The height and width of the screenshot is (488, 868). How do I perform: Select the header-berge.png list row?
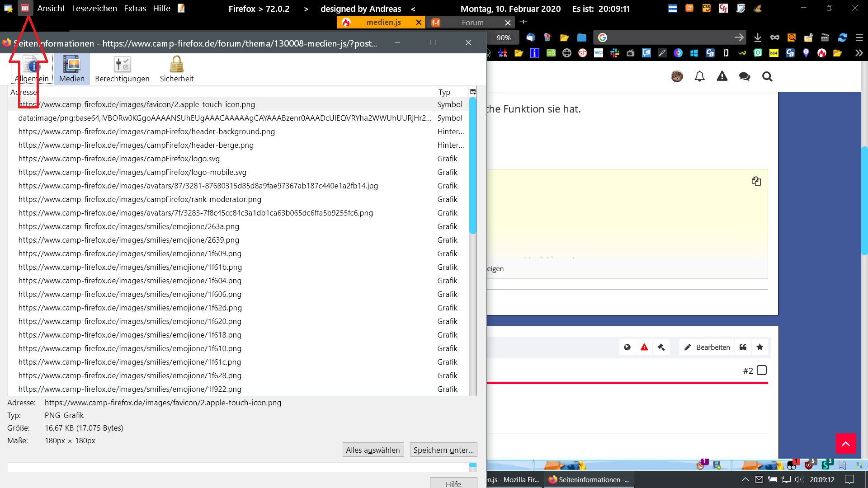pos(136,145)
